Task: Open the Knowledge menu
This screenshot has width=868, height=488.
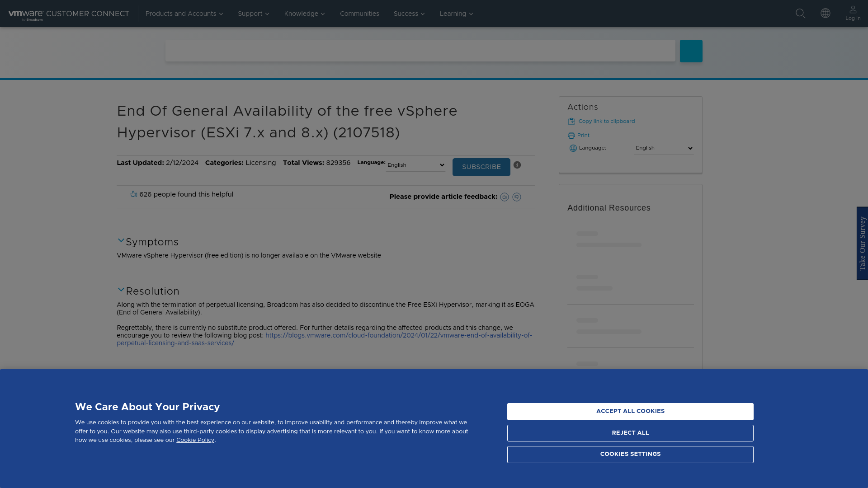Action: coord(305,14)
